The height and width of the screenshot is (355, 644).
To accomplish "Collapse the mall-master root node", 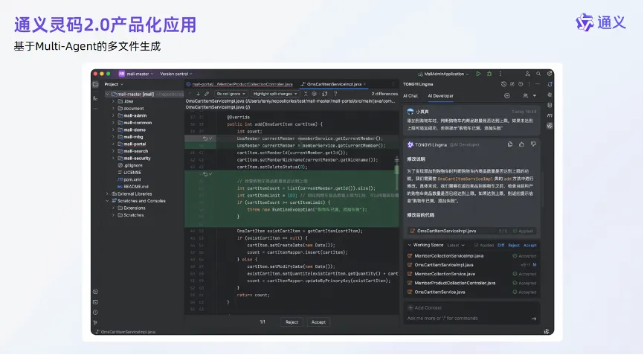I will click(107, 94).
